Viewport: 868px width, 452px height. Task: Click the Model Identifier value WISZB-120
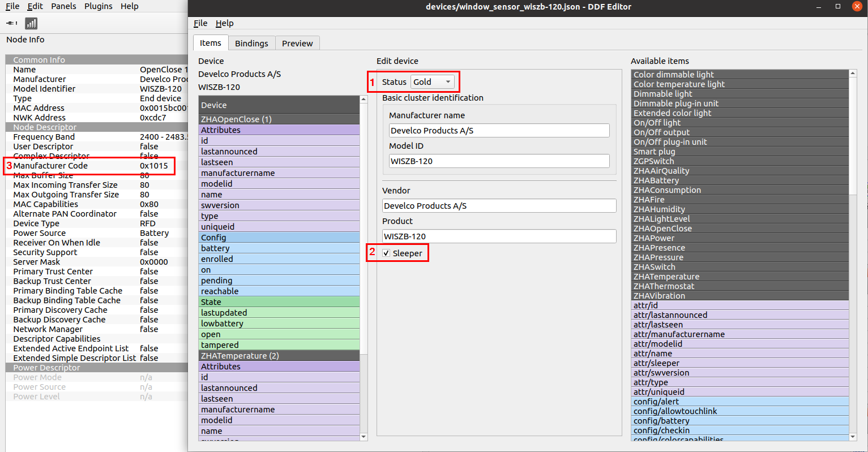[161, 89]
